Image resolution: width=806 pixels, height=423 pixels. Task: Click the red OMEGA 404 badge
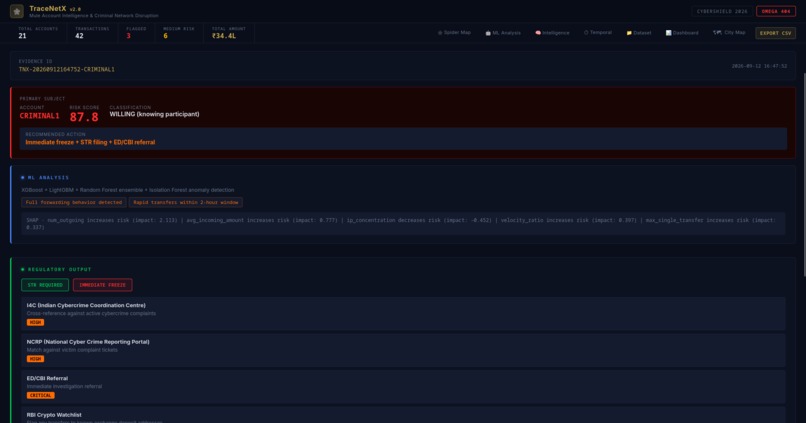point(776,11)
